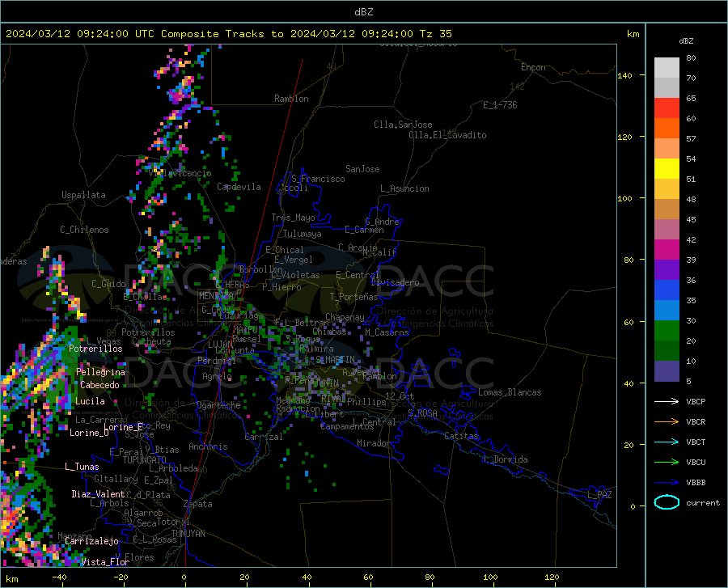Click the white VBCP arrow legend icon
728x588 pixels.
pos(667,401)
